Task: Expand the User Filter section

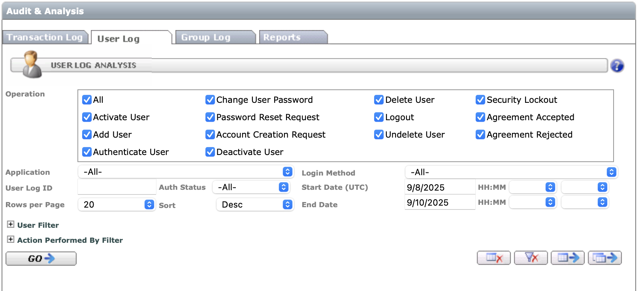Action: (11, 225)
